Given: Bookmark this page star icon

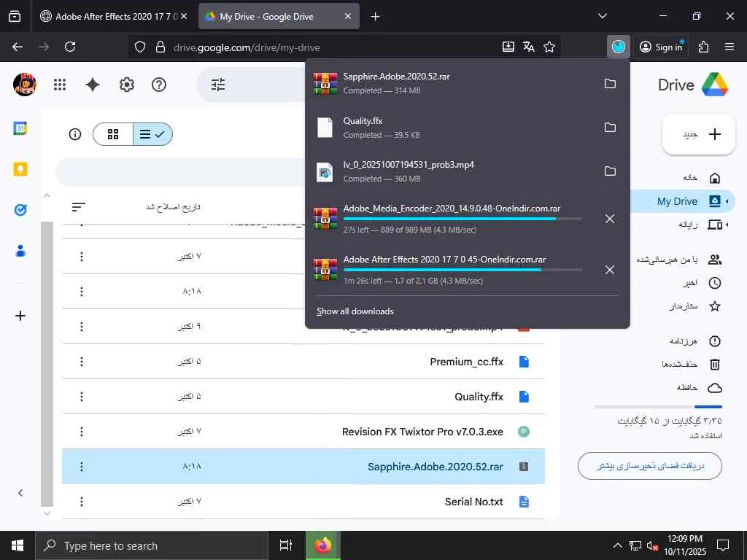Looking at the screenshot, I should click(x=549, y=47).
